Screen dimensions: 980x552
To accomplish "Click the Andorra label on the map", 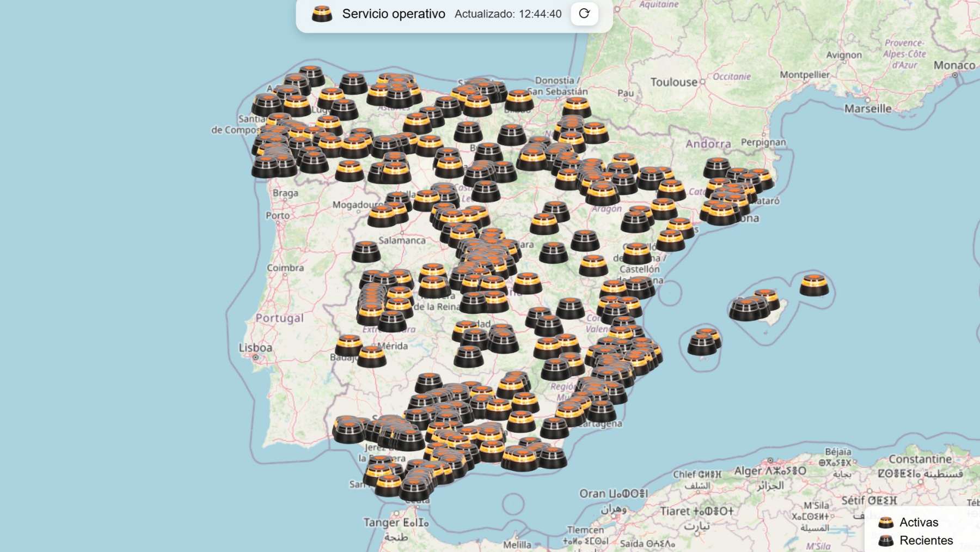I will click(x=708, y=144).
